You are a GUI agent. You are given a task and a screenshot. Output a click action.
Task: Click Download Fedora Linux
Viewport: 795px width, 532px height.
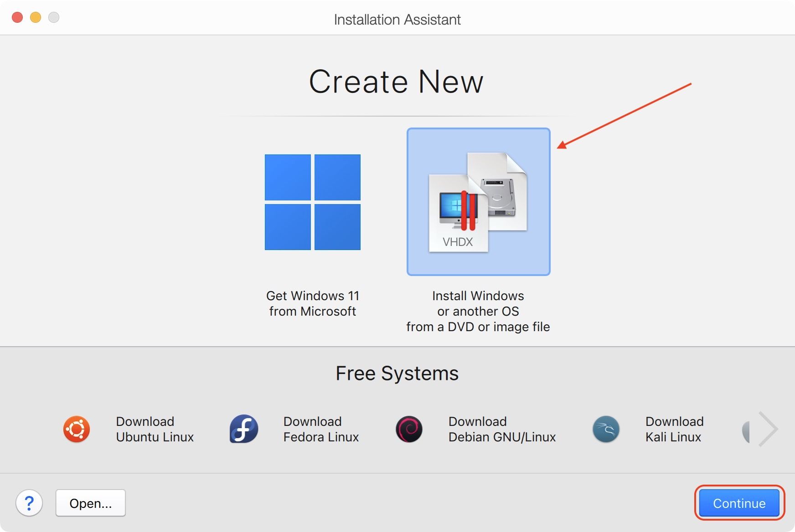[320, 429]
